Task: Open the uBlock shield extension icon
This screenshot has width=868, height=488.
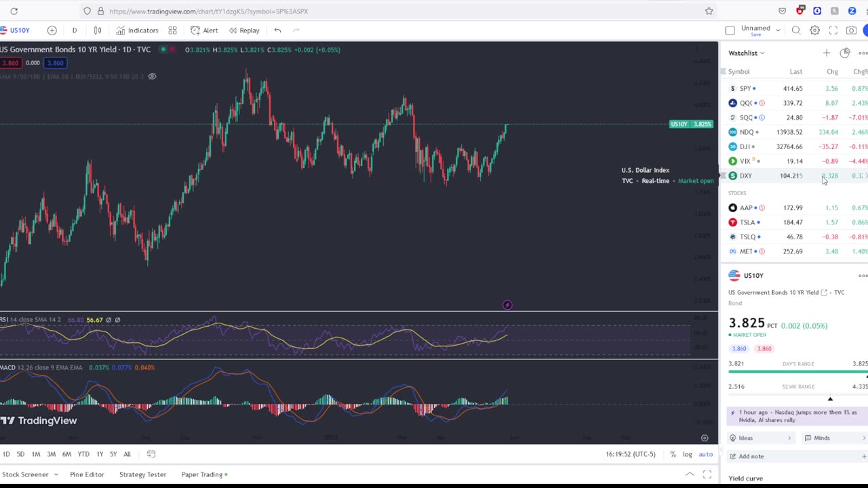Action: pos(800,11)
